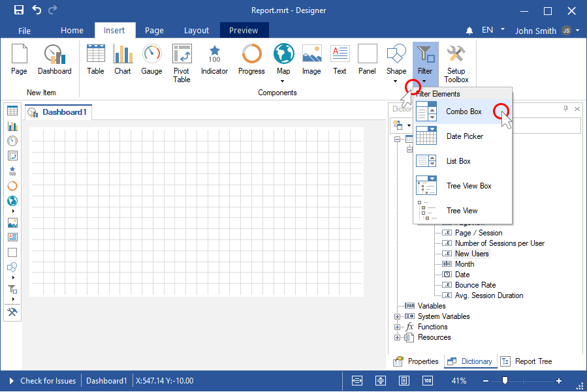Insert a Gauge component from ribbon

coord(151,59)
